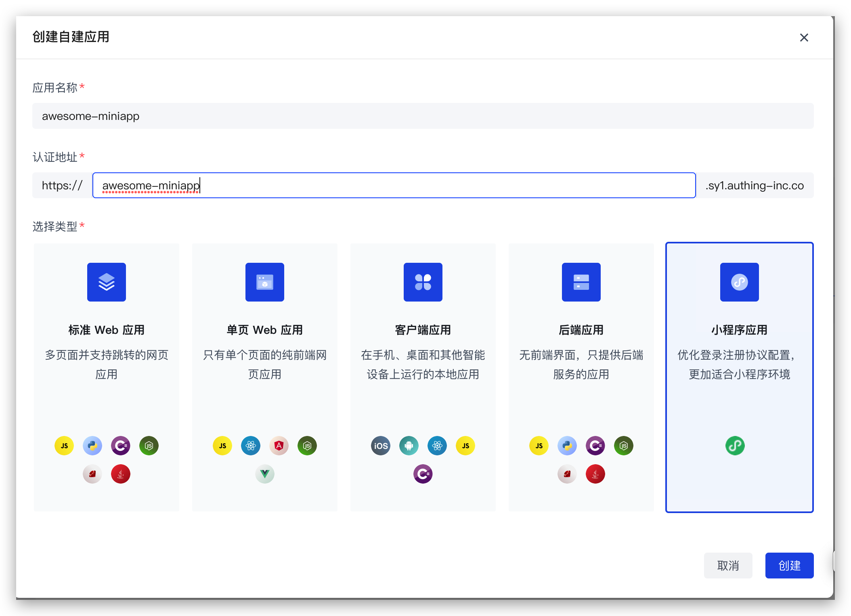
Task: Click the WeChat mini-program icon in 小程序应用 card
Action: [735, 446]
